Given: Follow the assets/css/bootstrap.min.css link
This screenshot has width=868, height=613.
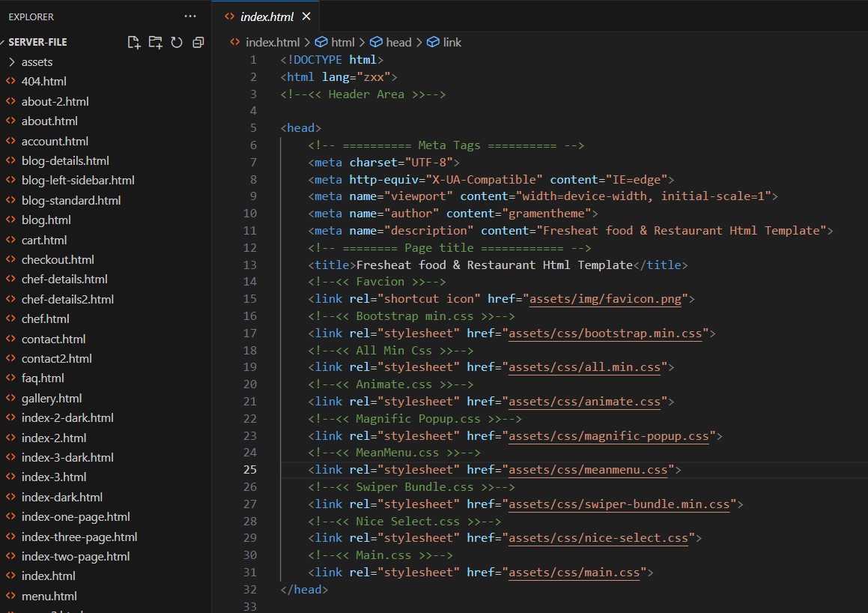Looking at the screenshot, I should click(605, 333).
